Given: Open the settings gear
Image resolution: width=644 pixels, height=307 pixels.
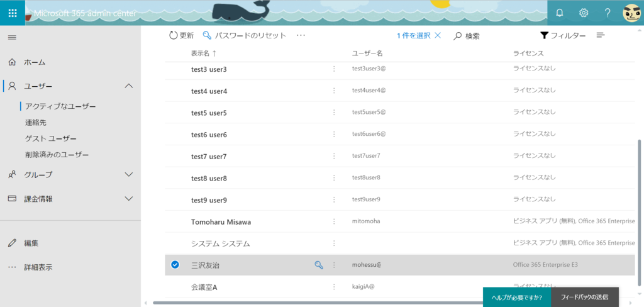Looking at the screenshot, I should (584, 13).
